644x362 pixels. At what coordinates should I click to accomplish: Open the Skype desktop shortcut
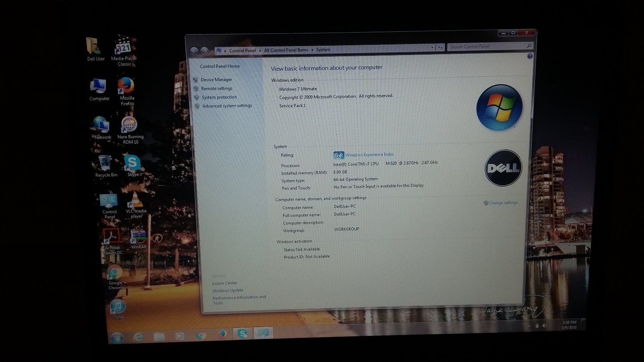click(133, 166)
